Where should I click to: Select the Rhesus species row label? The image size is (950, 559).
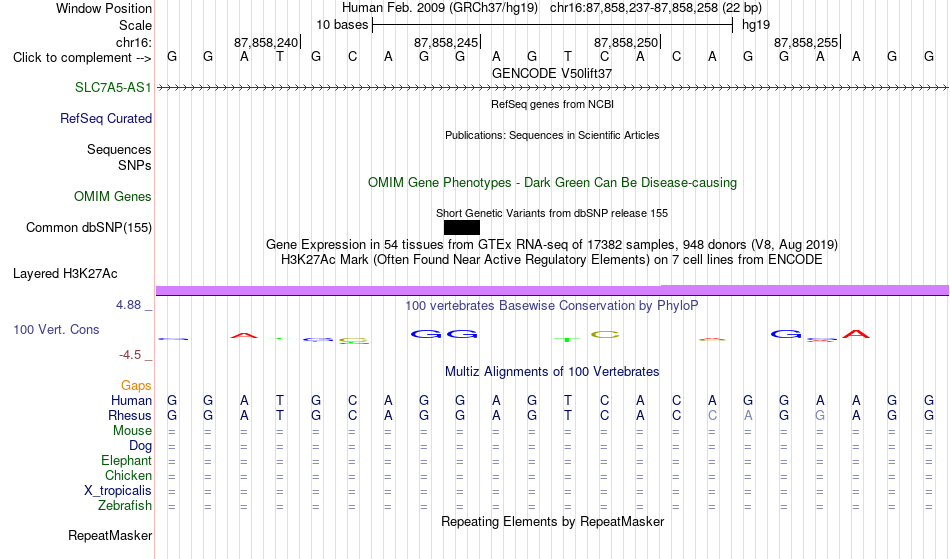pos(130,415)
